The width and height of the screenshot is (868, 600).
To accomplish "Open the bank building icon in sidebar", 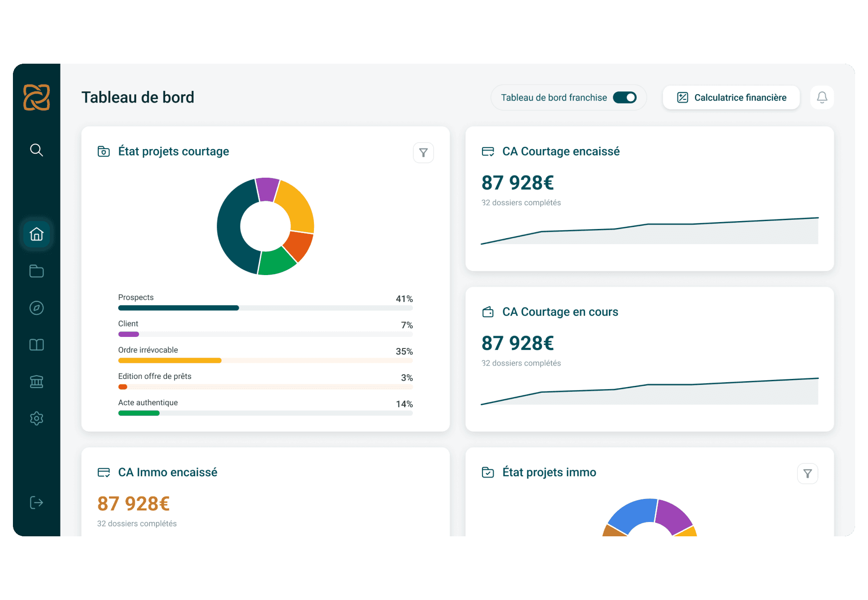I will [36, 382].
